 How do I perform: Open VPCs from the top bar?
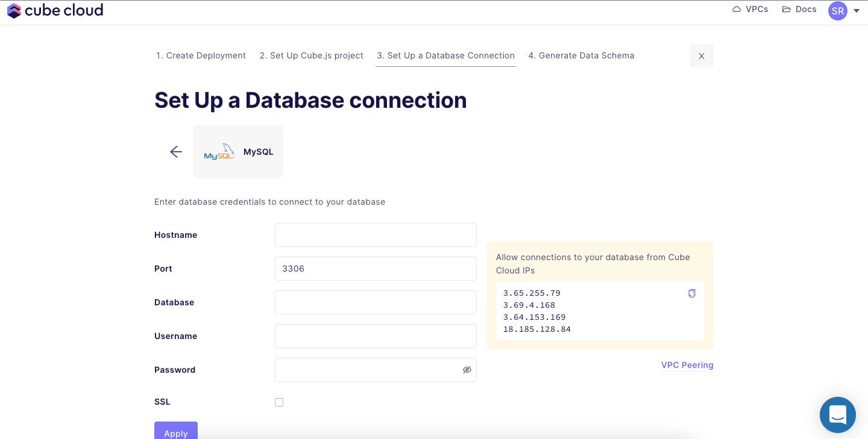750,10
